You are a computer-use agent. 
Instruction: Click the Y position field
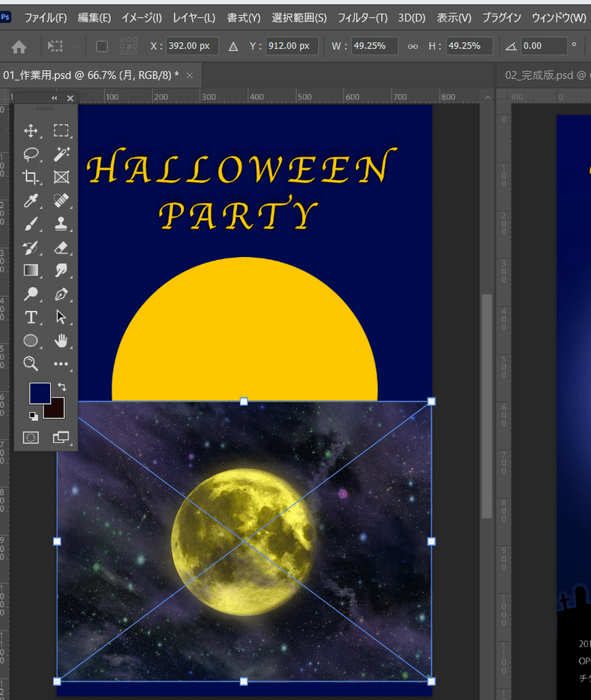[x=292, y=46]
